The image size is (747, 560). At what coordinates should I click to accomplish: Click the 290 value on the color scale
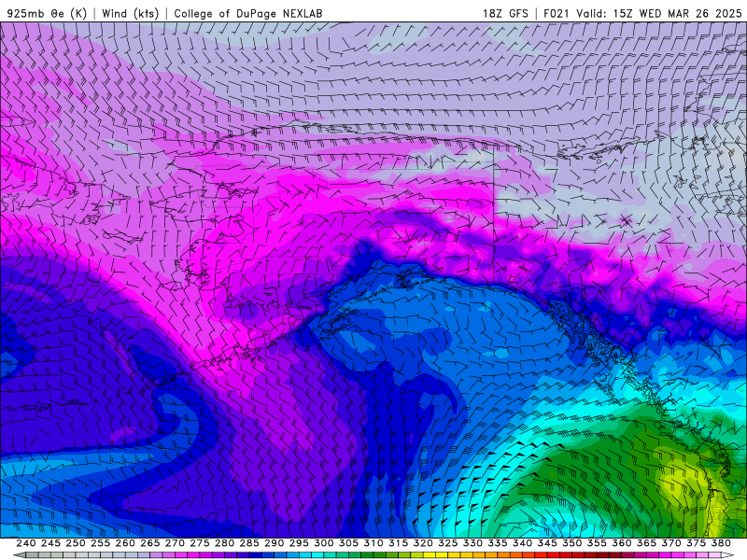coord(274,543)
